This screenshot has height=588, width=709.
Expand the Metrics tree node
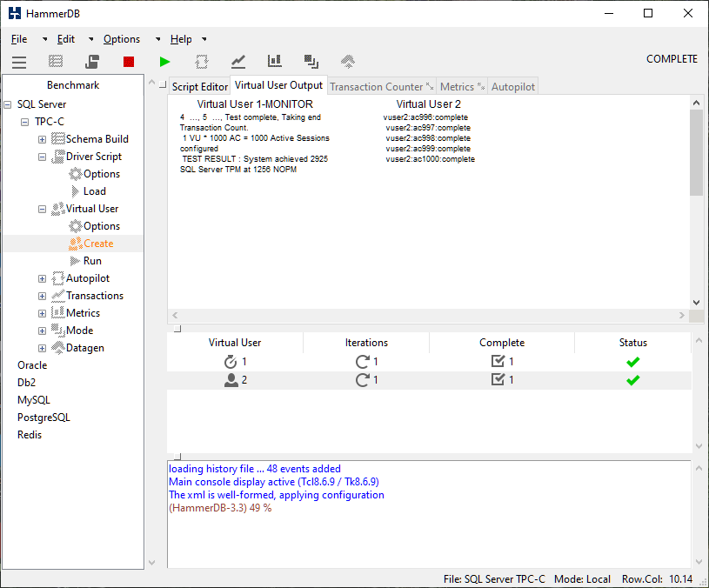coord(42,314)
